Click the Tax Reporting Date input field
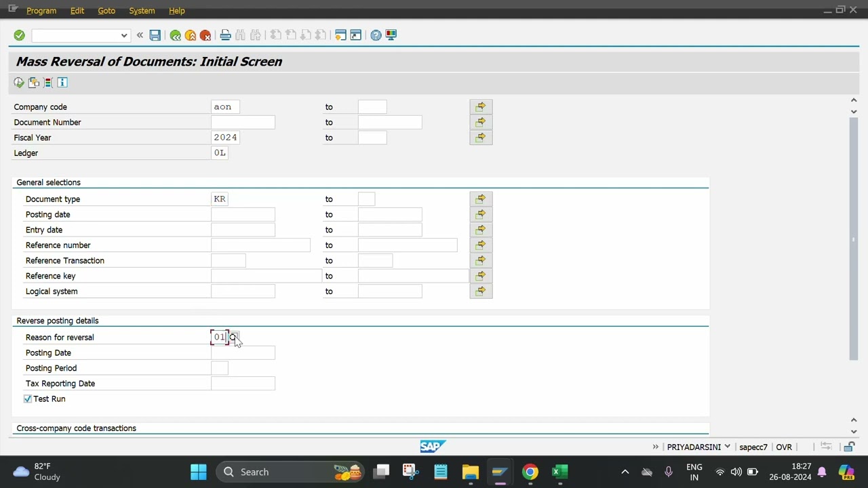The width and height of the screenshot is (868, 488). (x=243, y=384)
